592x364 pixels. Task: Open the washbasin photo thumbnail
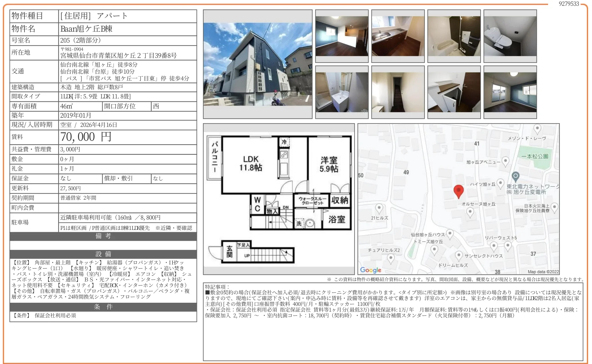click(x=341, y=92)
